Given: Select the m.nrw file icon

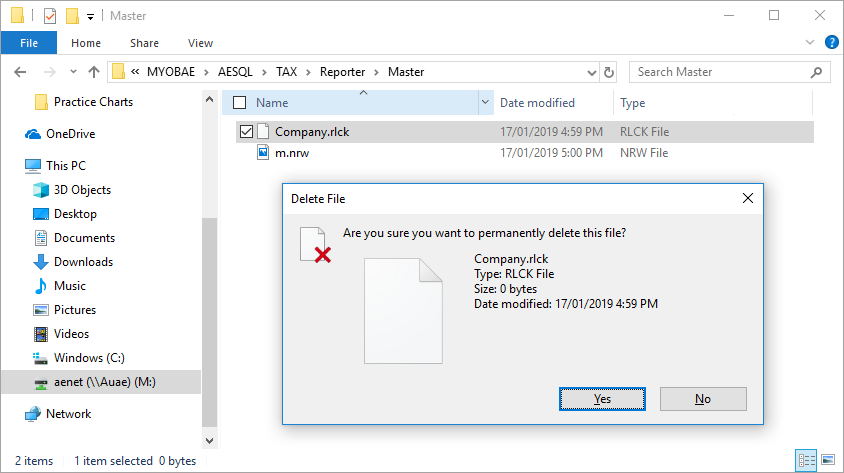Looking at the screenshot, I should pos(264,153).
